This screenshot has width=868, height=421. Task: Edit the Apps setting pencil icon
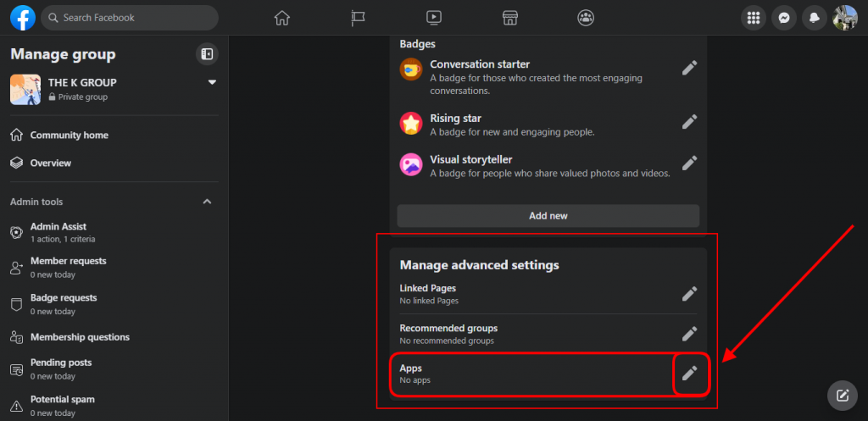[x=689, y=374]
